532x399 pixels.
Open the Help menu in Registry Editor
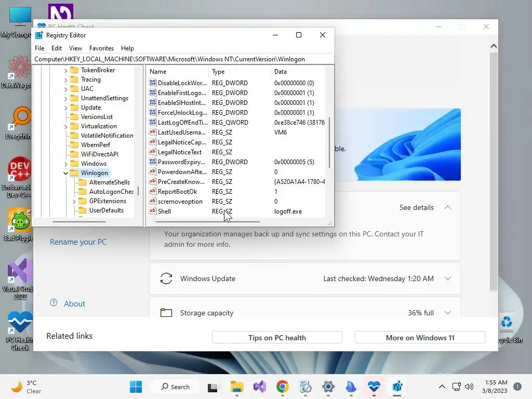click(x=127, y=48)
